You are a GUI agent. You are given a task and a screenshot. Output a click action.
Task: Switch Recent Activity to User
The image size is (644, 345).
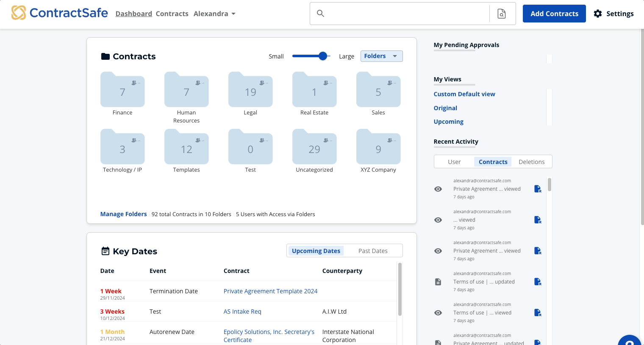[454, 161]
